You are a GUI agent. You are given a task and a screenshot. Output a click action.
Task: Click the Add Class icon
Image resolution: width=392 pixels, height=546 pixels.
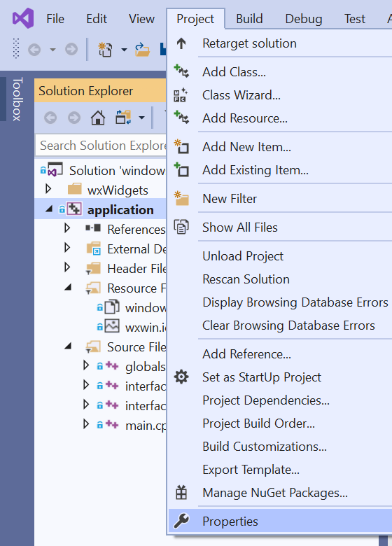[x=181, y=71]
